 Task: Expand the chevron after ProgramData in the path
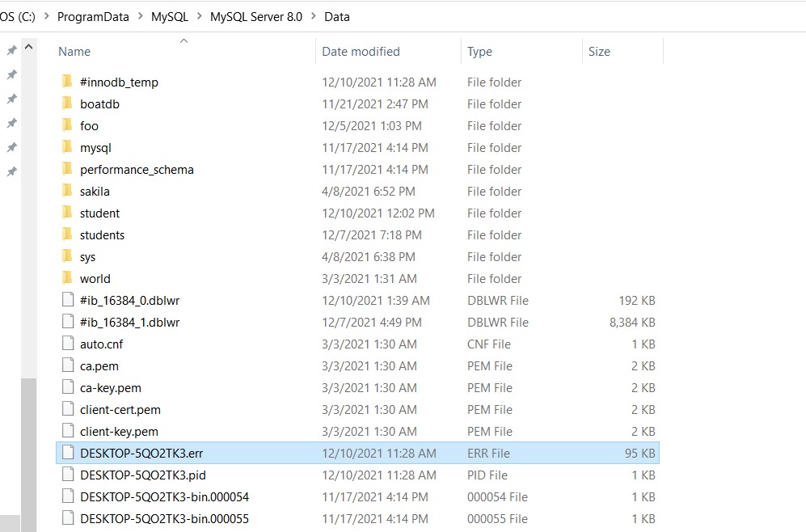point(140,17)
